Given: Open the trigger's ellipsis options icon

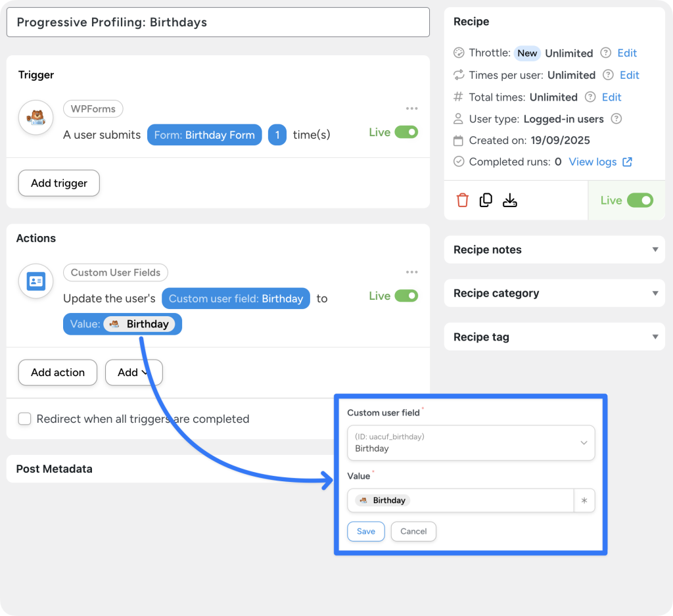Looking at the screenshot, I should (x=412, y=108).
